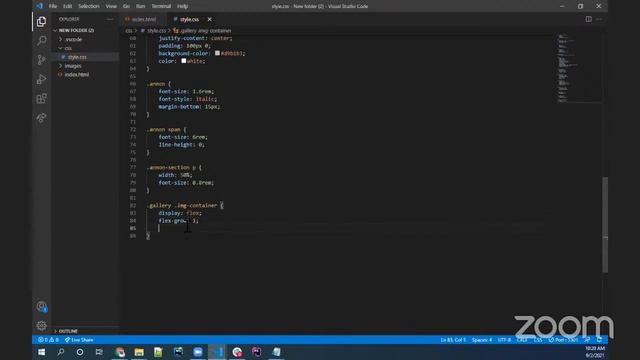Click the vertical scrollbar thumb in editor
This screenshot has width=640, height=360.
(x=605, y=224)
